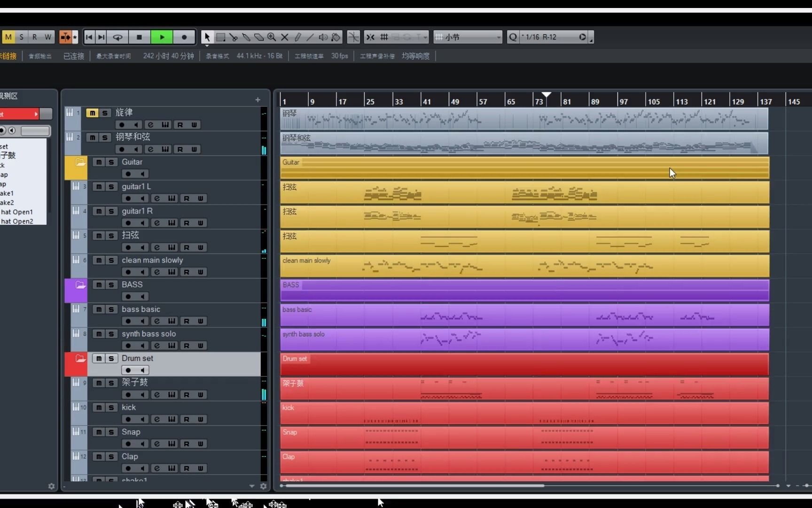The image size is (812, 508).
Task: Record-enable the clean main slowly track
Action: (128, 272)
